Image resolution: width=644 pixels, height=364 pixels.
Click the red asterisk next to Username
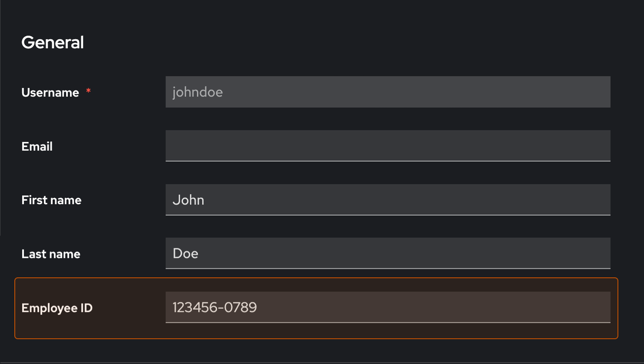(88, 91)
